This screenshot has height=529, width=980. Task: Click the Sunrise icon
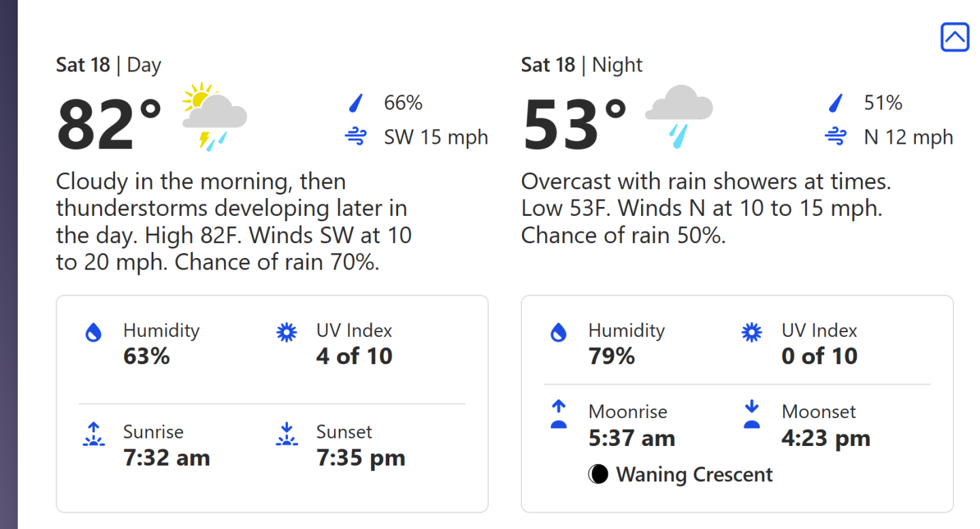pyautogui.click(x=93, y=434)
